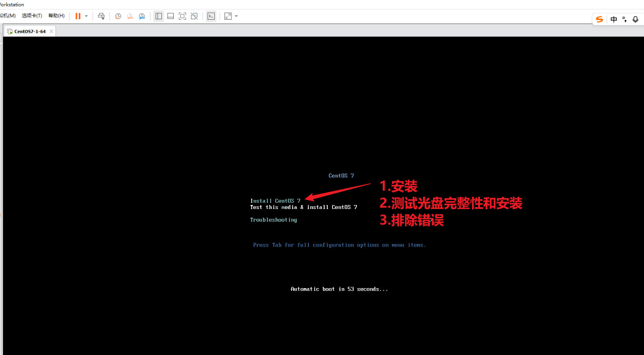Toggle the library sidebar view
Viewport: 644px width, 355px height.
(159, 16)
